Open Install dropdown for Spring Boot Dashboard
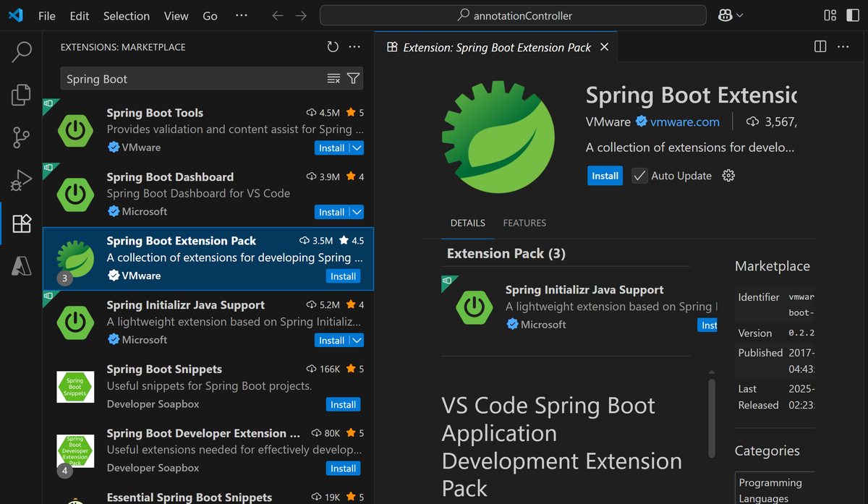868x504 pixels. pyautogui.click(x=357, y=212)
